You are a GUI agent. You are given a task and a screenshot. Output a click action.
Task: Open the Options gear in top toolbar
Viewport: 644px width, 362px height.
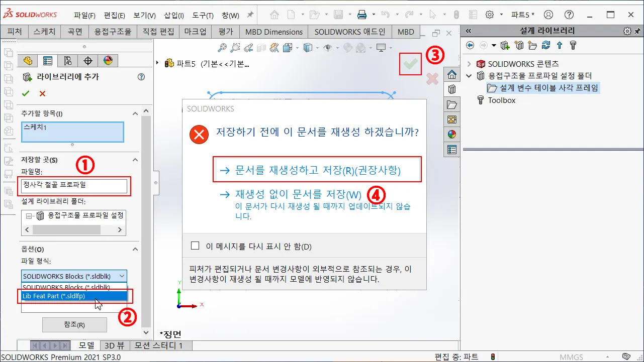[x=490, y=15]
